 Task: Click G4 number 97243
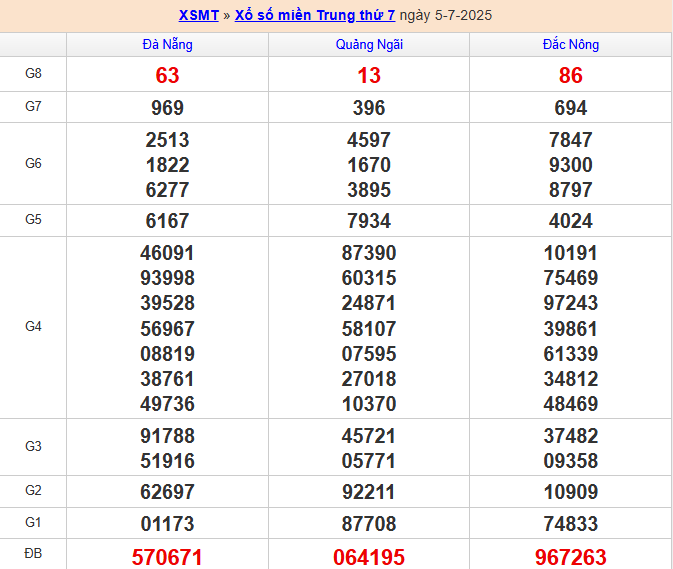[571, 303]
